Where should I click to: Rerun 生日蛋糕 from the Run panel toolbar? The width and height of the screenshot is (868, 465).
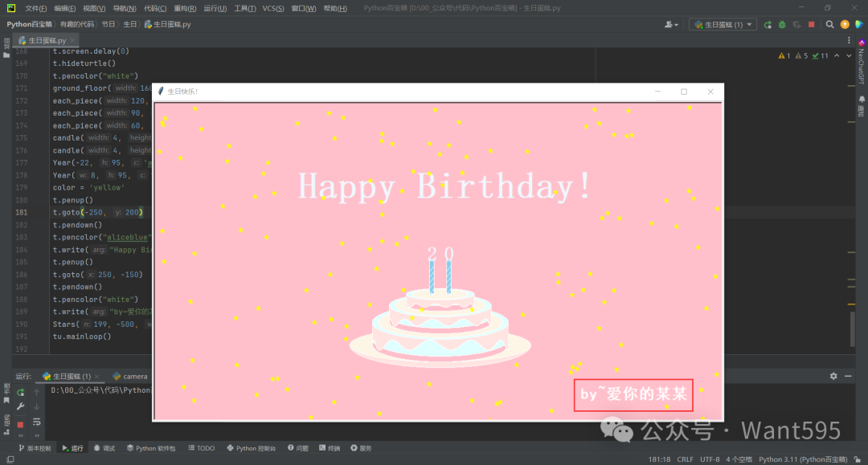point(20,392)
